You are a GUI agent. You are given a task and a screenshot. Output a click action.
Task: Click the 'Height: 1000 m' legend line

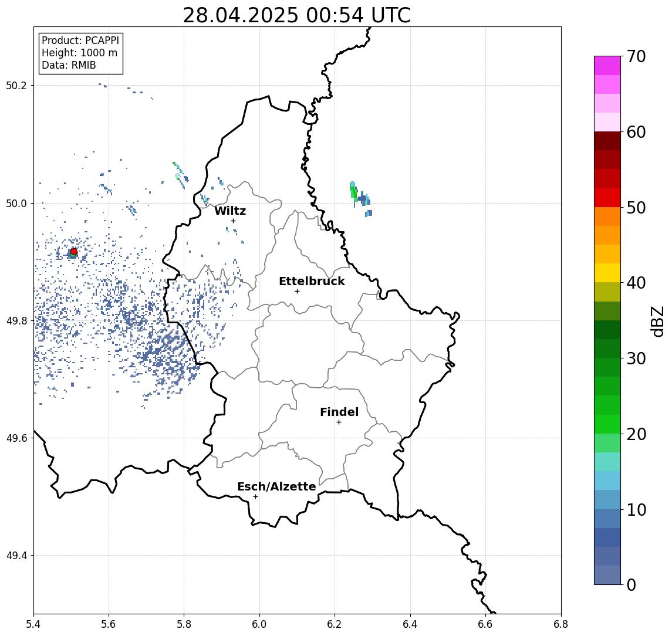(x=79, y=53)
